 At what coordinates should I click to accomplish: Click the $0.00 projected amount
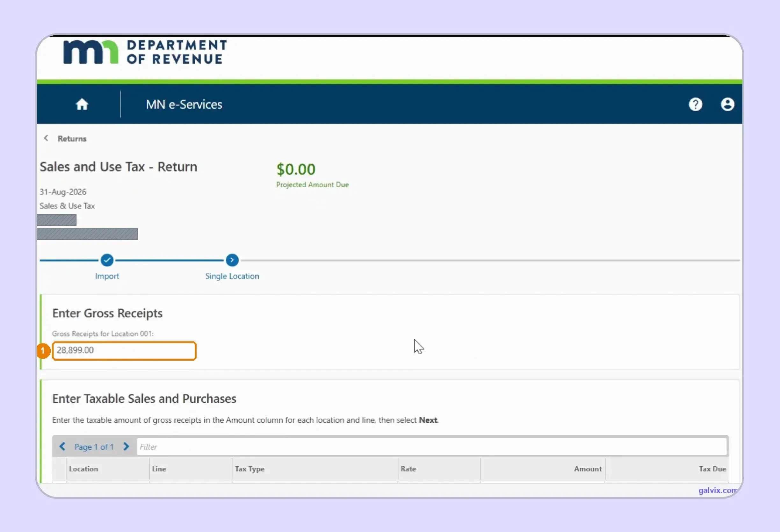[296, 169]
